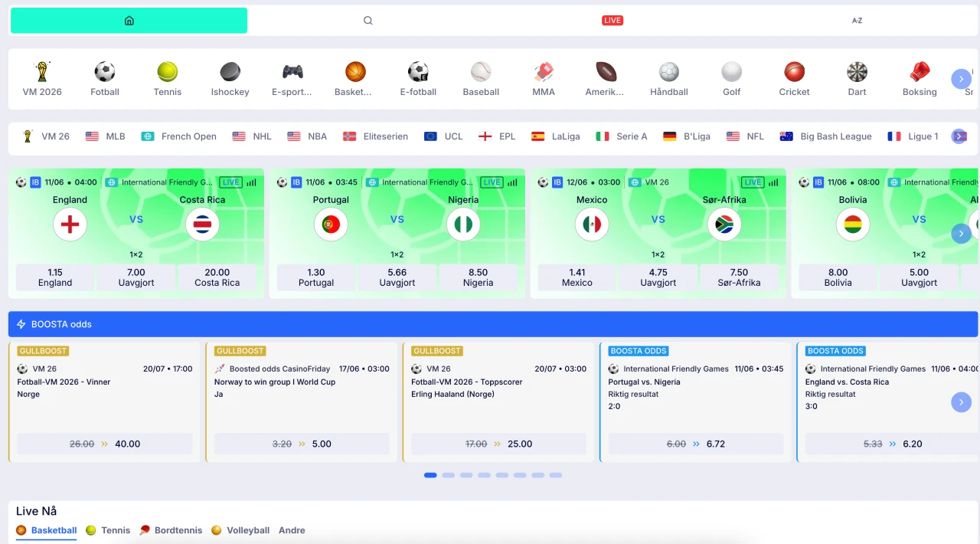Image resolution: width=980 pixels, height=544 pixels.
Task: Expand more sports with the arrow
Action: [x=961, y=79]
